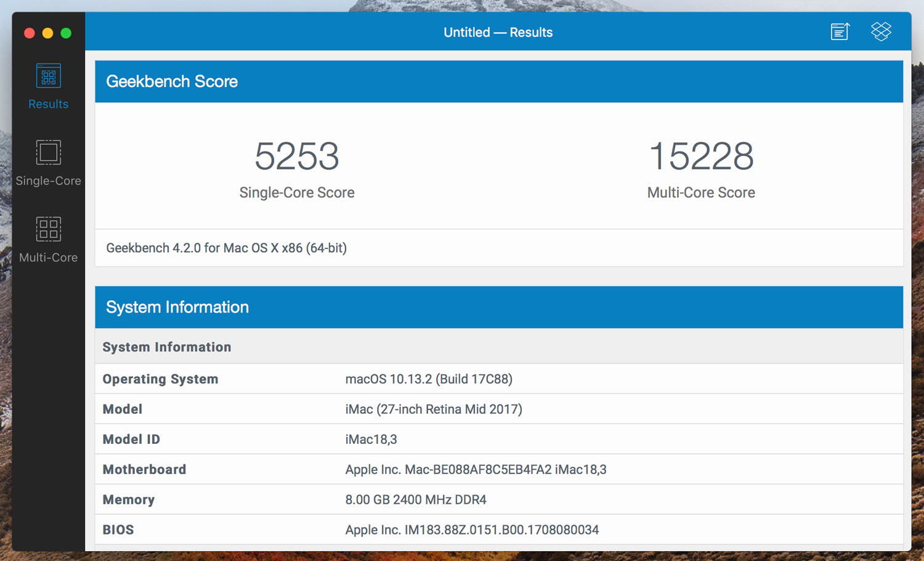Click the gray System Information subheader
This screenshot has height=561, width=924.
[x=499, y=346]
